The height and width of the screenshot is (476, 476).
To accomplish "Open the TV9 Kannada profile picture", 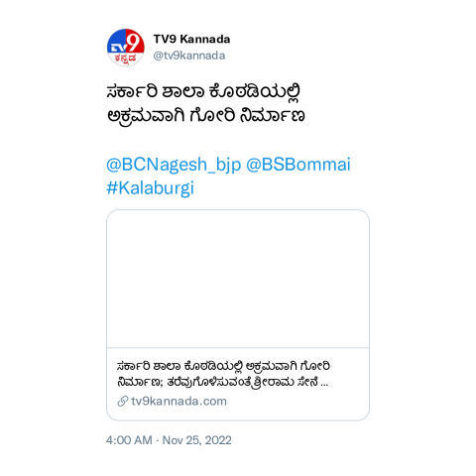I will click(126, 48).
